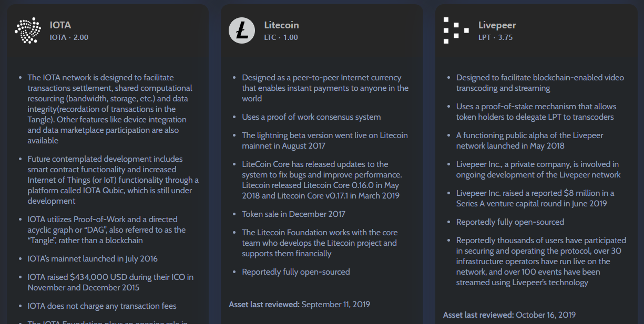Click the bullet about directed acyclic graph "DAG"
The width and height of the screenshot is (644, 324).
tap(107, 230)
